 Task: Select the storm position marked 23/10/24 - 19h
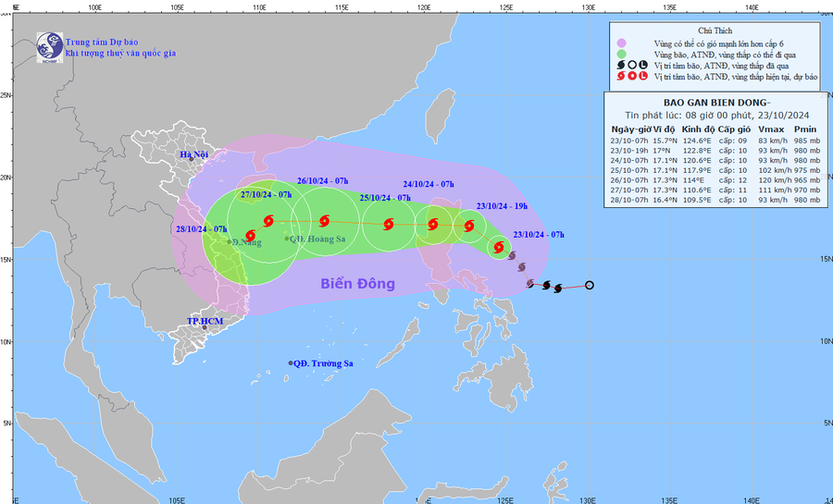click(x=469, y=226)
